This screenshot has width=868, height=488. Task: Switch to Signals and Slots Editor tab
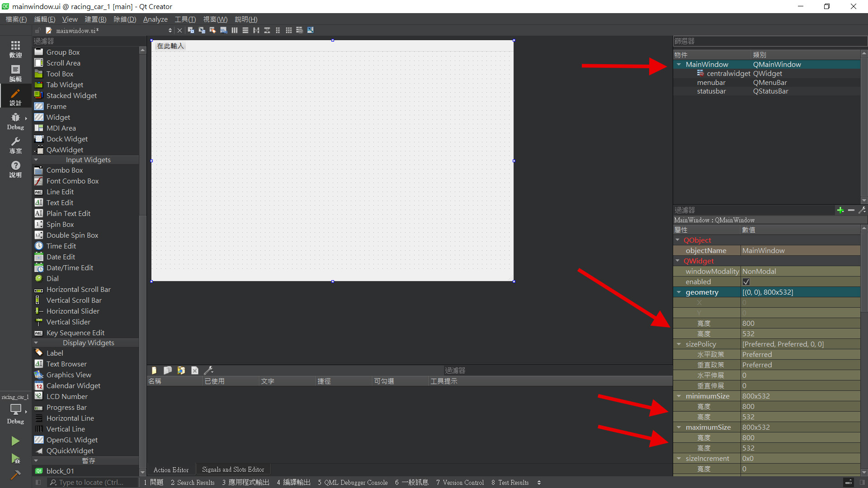[x=233, y=469]
